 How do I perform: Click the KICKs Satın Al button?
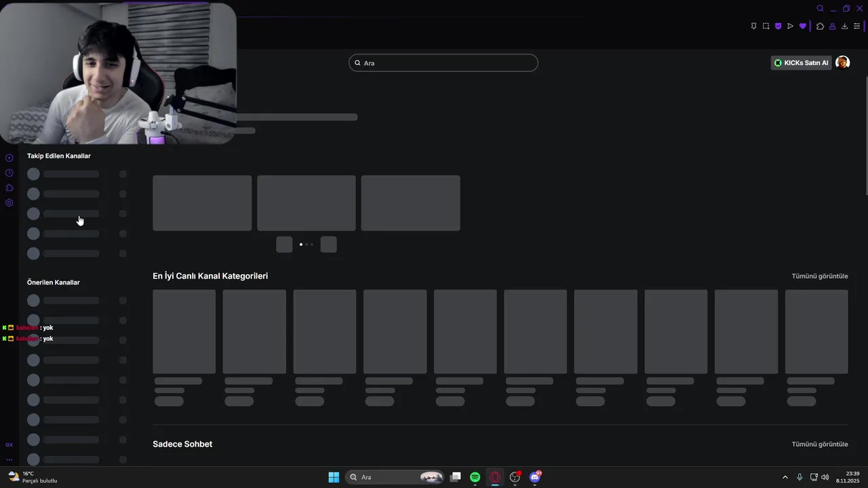(801, 63)
